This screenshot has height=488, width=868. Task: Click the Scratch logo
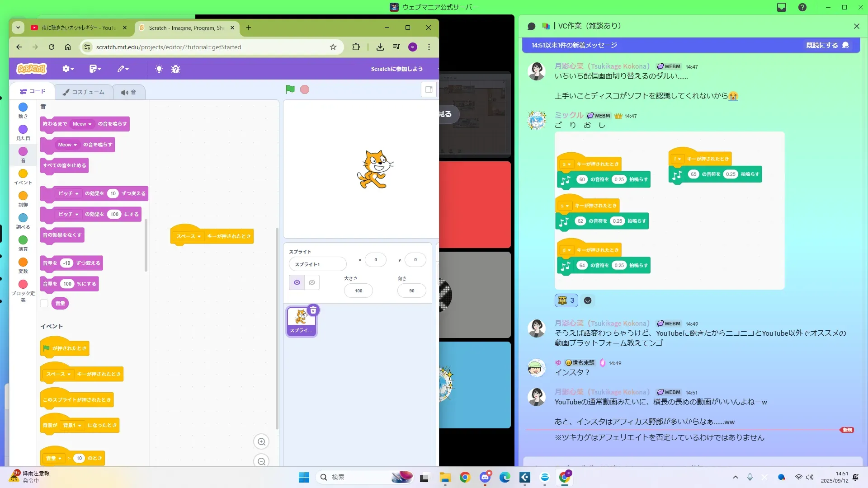click(x=32, y=69)
